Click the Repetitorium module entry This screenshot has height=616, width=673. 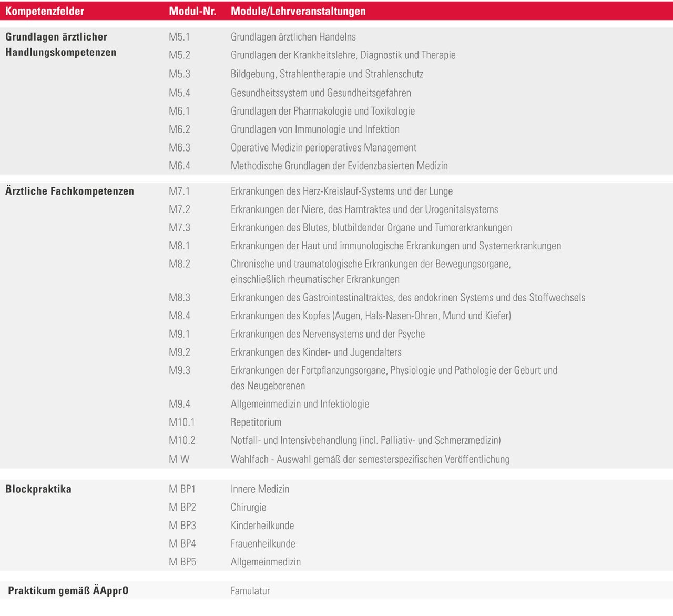256,422
